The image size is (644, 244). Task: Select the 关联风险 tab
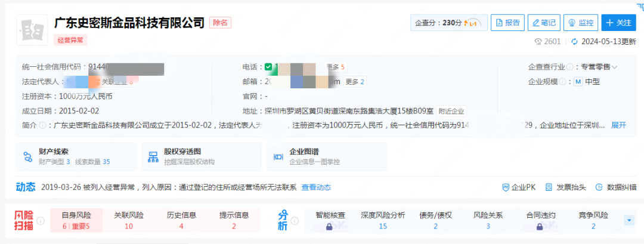click(x=129, y=221)
